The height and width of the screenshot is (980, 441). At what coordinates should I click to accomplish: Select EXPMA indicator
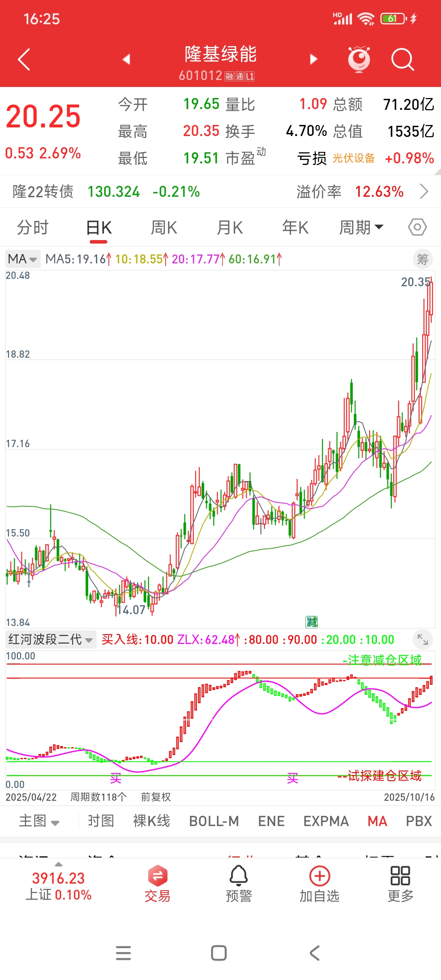326,821
